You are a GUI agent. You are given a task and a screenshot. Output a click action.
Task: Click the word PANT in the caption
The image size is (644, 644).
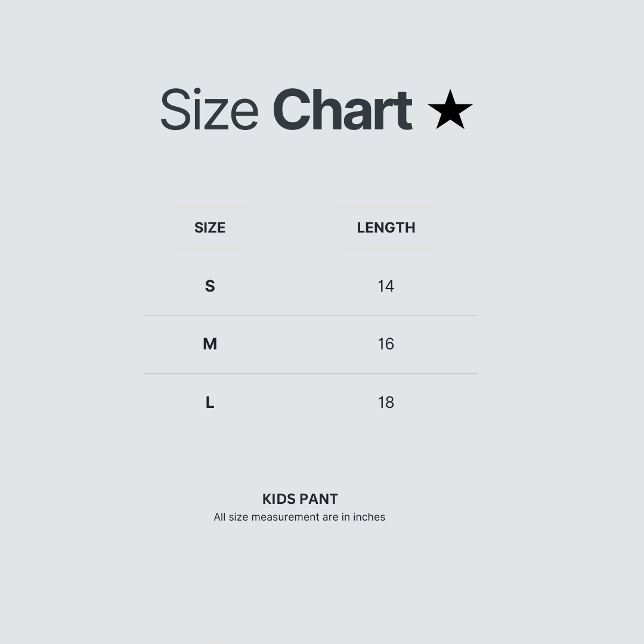[x=318, y=499]
